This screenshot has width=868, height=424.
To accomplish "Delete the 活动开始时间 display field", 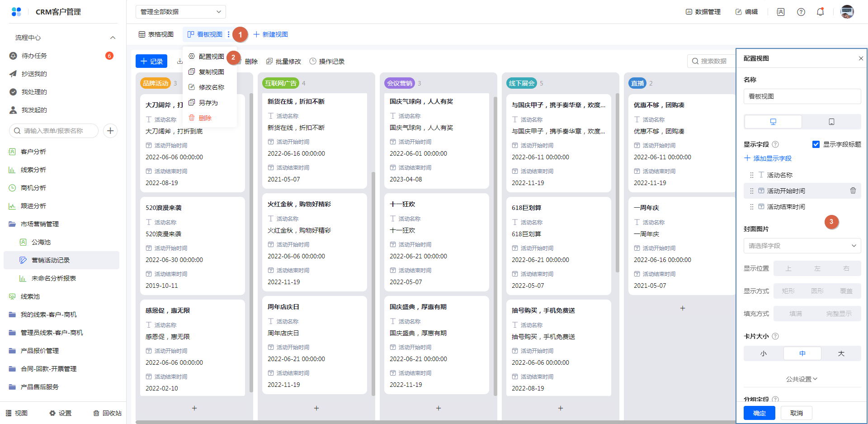I will [853, 191].
